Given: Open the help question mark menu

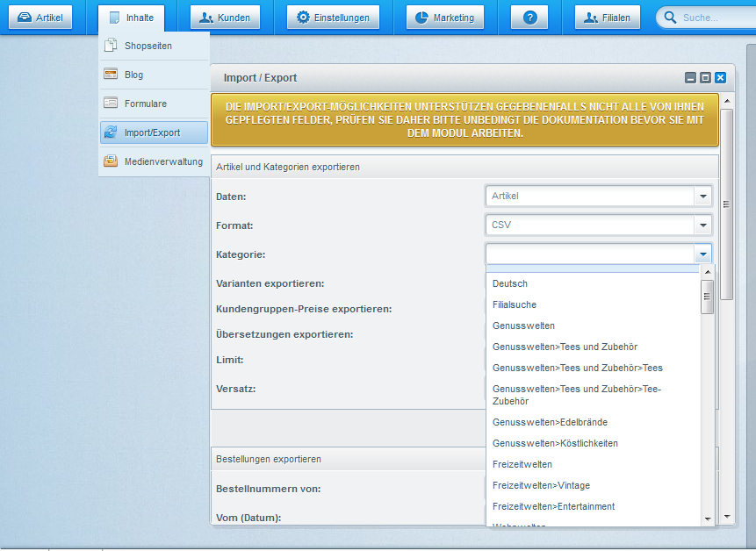Looking at the screenshot, I should pos(529,18).
